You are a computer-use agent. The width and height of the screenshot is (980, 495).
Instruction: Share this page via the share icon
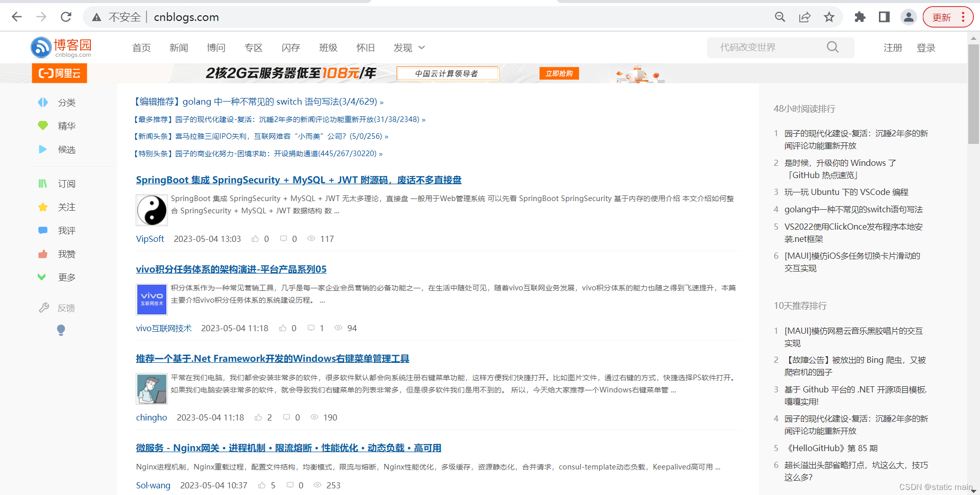[805, 17]
